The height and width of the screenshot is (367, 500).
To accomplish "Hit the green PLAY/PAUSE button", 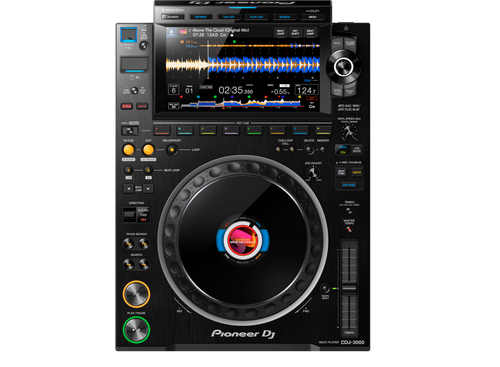I will click(136, 329).
